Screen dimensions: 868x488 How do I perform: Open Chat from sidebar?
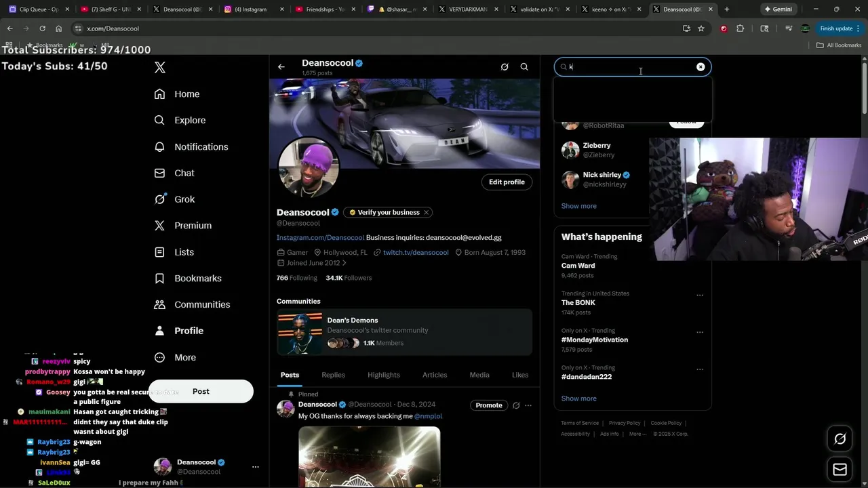click(x=174, y=173)
